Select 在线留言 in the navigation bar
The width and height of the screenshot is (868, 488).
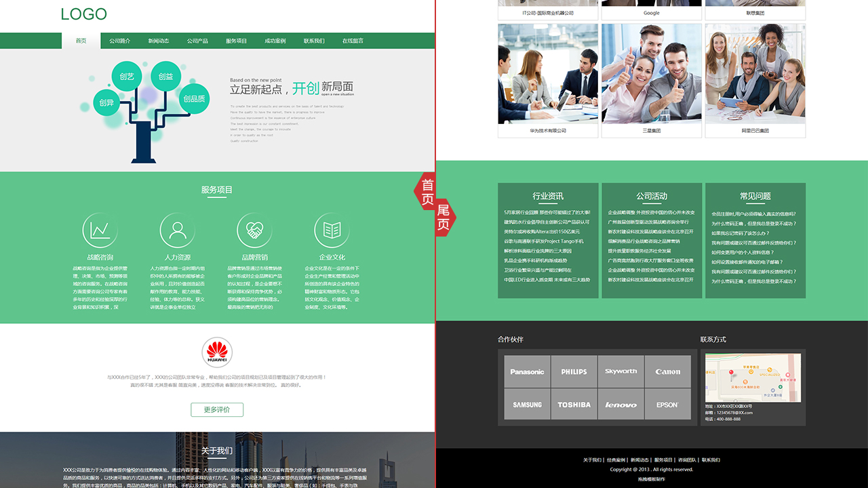(x=353, y=41)
